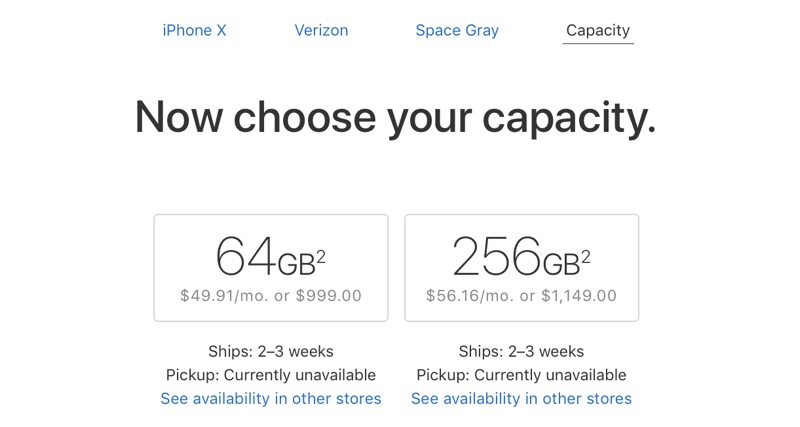Go back to the iPhone X step

[x=194, y=30]
